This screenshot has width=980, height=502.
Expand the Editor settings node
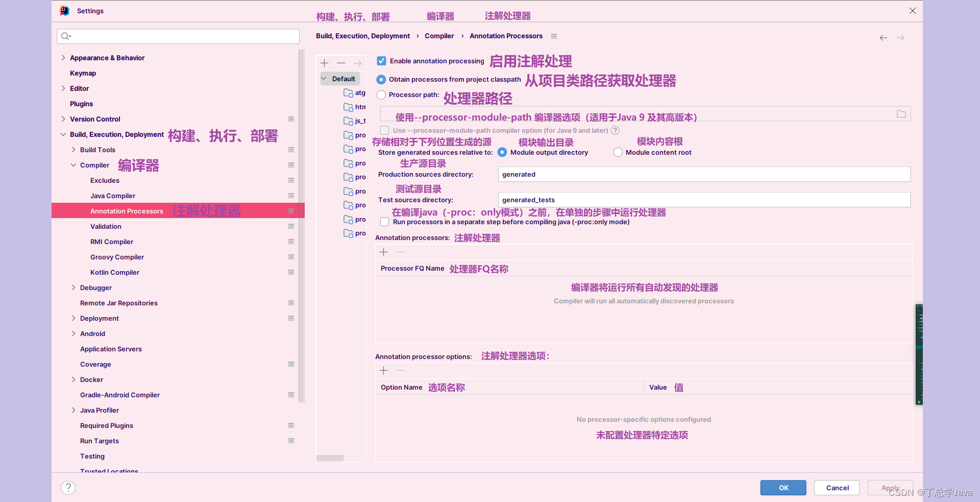(63, 88)
